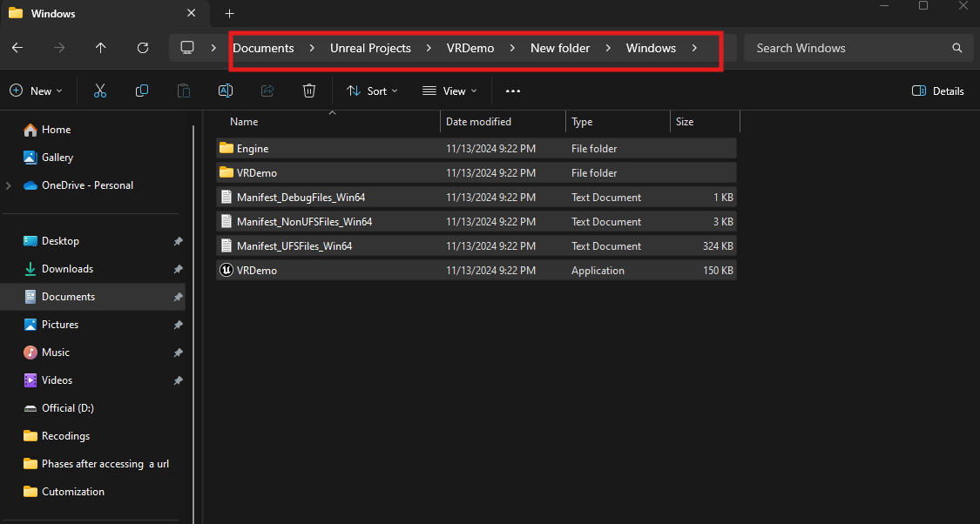Toggle the Details pane
The height and width of the screenshot is (524, 980).
tap(937, 91)
